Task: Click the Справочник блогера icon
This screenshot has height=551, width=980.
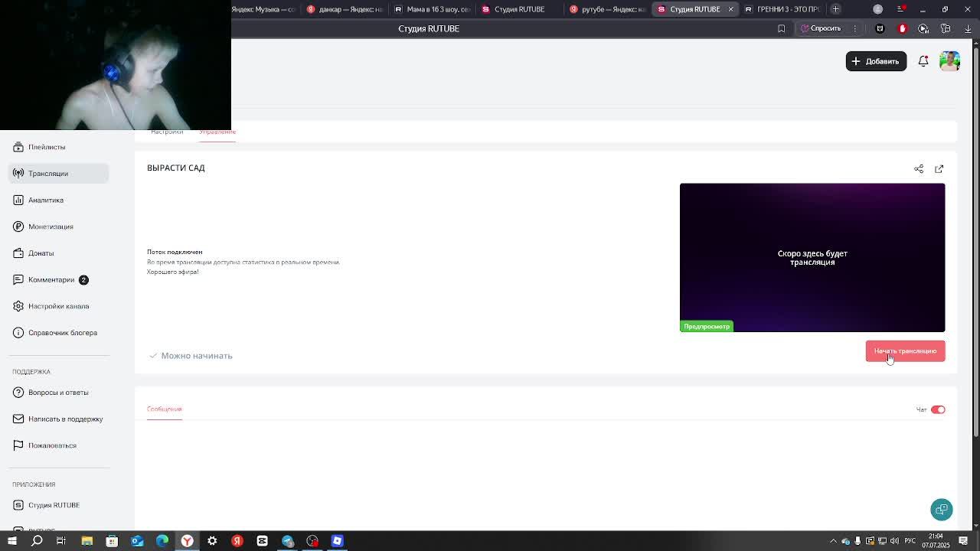Action: 18,333
